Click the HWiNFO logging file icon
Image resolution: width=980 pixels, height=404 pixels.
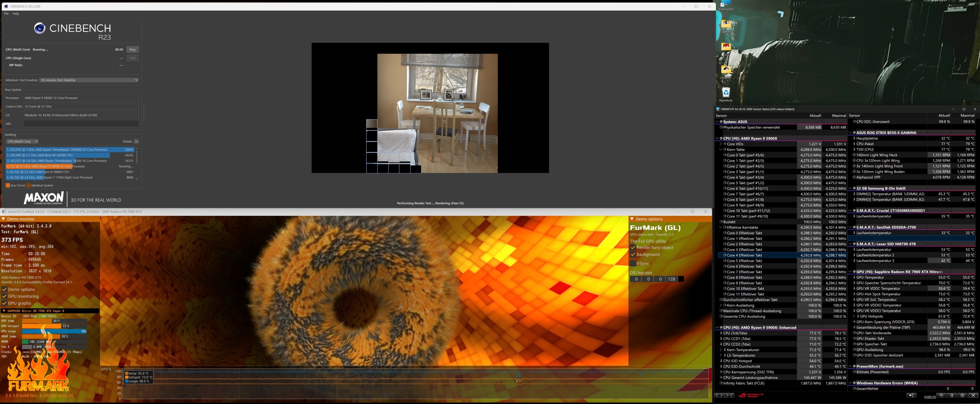(952, 395)
